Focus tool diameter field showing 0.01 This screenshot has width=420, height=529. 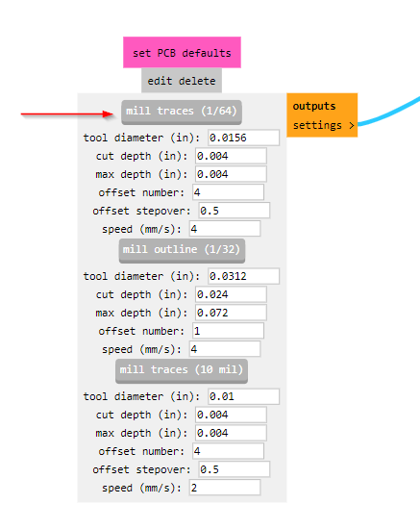[x=243, y=396]
